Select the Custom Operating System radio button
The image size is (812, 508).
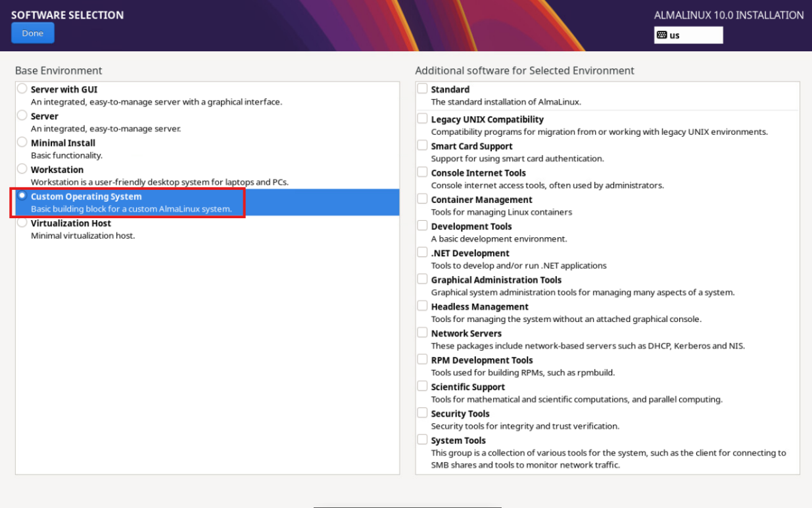[22, 196]
